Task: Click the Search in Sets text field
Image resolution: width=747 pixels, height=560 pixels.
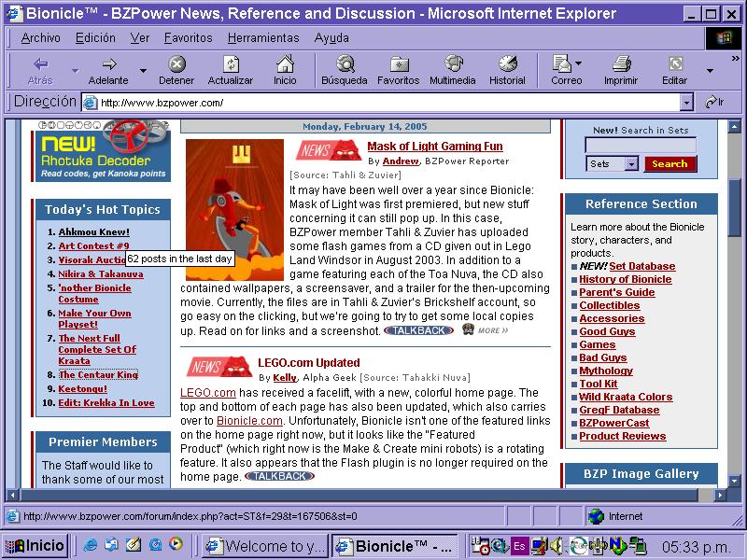Action: pyautogui.click(x=641, y=146)
